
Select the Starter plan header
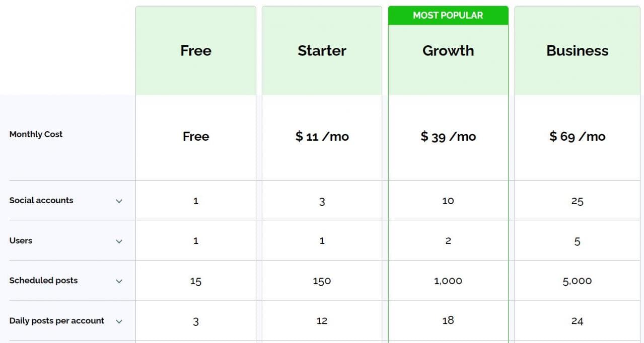click(x=322, y=51)
